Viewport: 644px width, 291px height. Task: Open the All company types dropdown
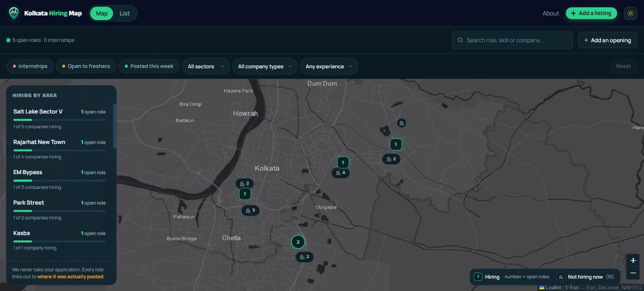tap(265, 67)
